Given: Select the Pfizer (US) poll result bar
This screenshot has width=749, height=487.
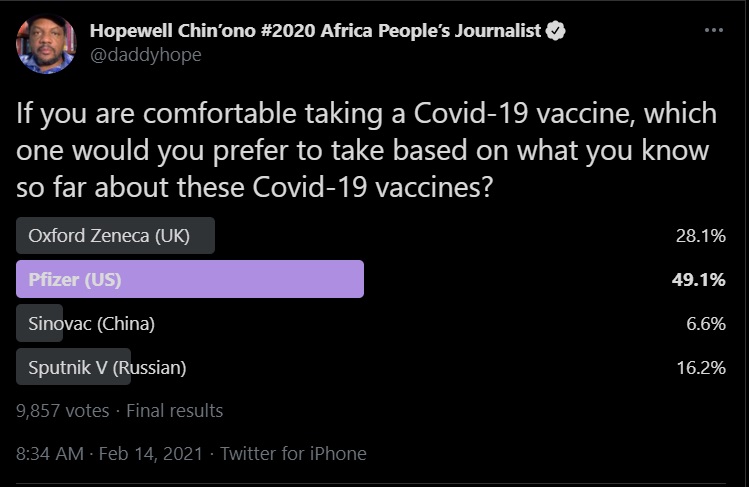Looking at the screenshot, I should click(x=190, y=280).
